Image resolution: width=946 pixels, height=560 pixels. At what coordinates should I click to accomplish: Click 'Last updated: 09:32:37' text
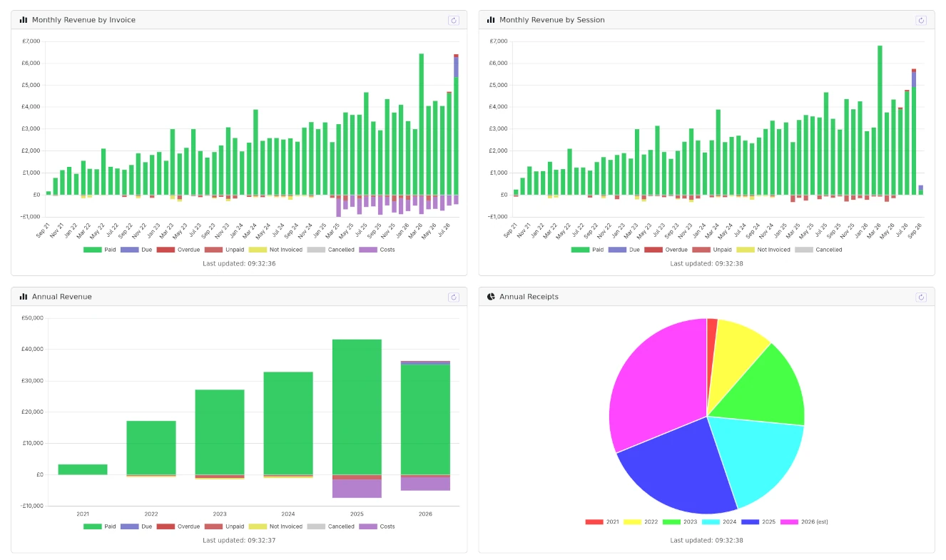(x=239, y=540)
